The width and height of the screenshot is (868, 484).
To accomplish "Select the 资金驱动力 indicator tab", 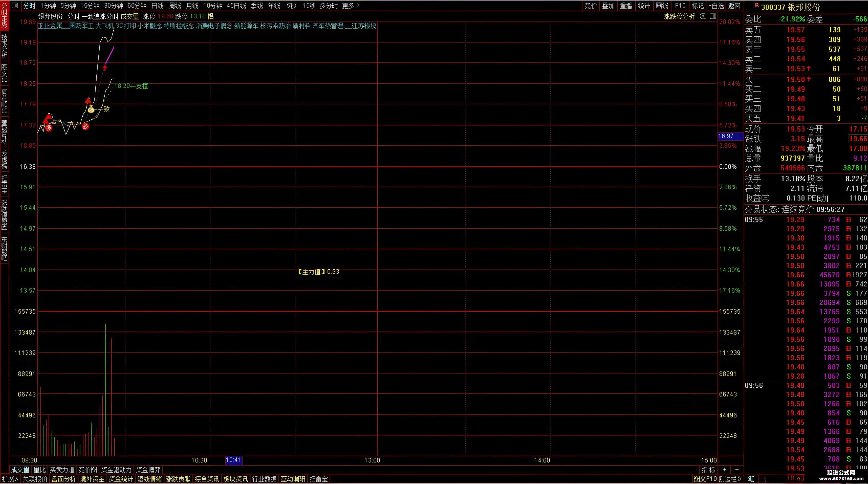I will [x=116, y=469].
